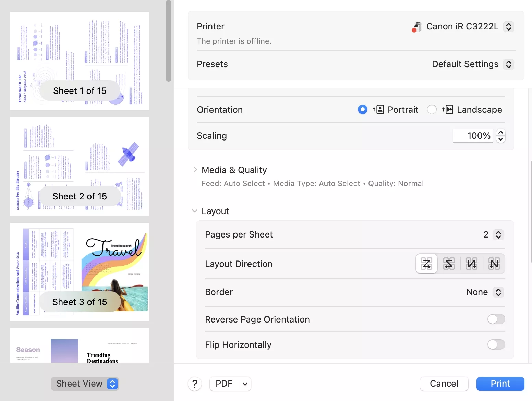Open the PDF dropdown arrow menu

pos(245,384)
